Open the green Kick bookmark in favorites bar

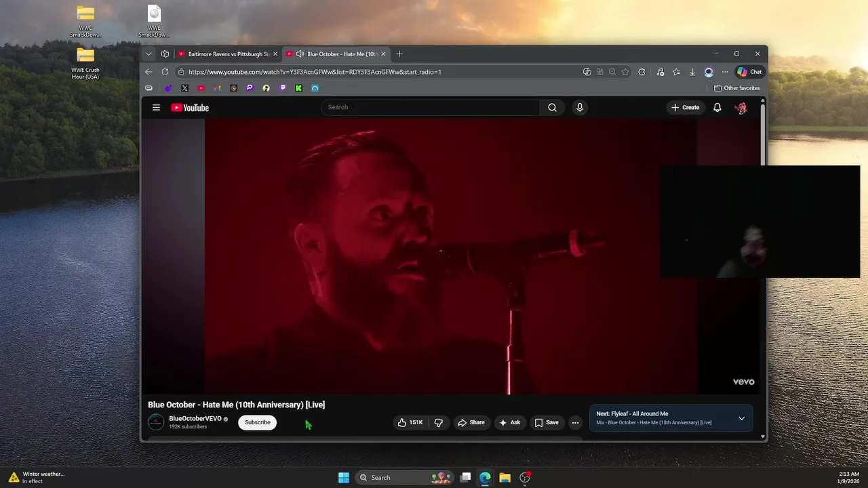tap(299, 88)
